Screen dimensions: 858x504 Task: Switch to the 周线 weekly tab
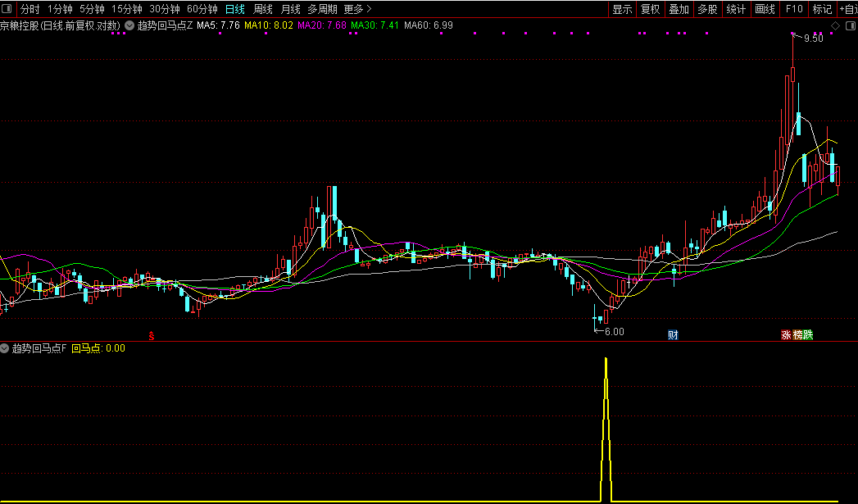tap(263, 10)
